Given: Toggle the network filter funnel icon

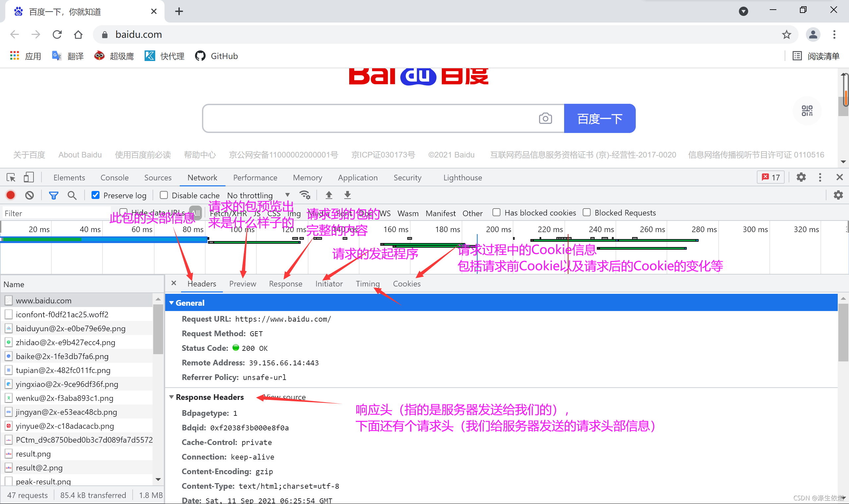Looking at the screenshot, I should 53,195.
